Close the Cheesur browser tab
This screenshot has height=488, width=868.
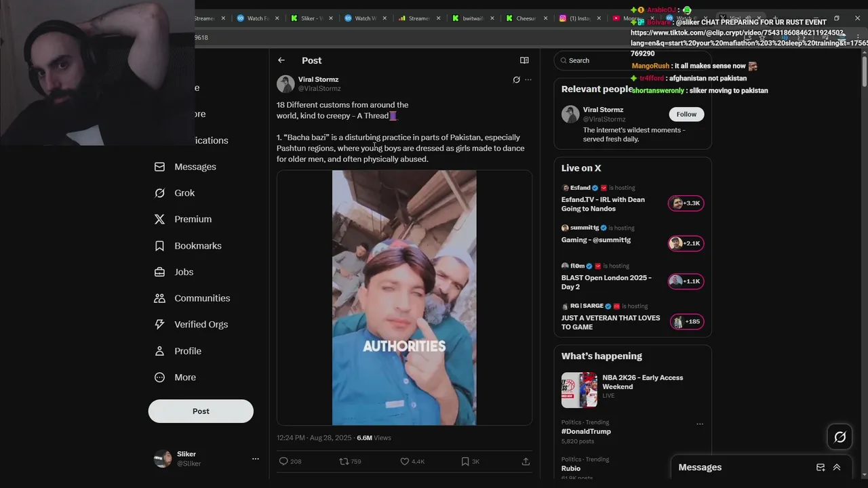[x=545, y=18]
